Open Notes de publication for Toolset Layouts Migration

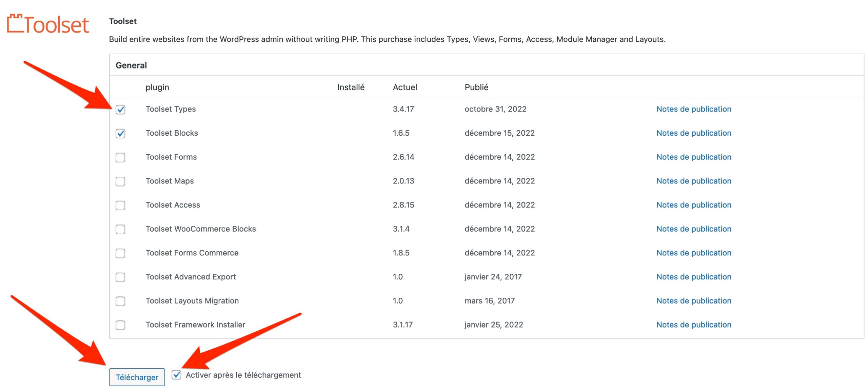pyautogui.click(x=694, y=301)
